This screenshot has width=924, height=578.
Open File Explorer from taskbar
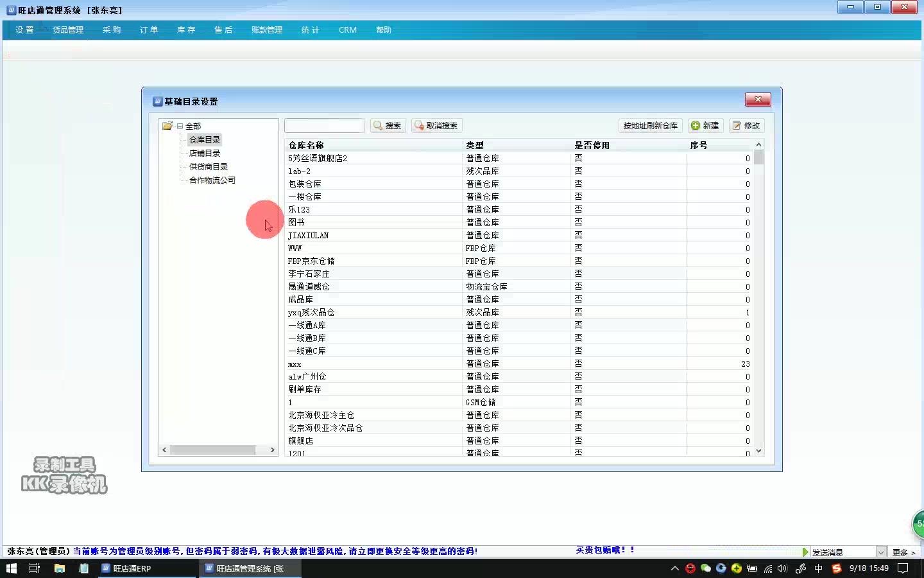[60, 568]
